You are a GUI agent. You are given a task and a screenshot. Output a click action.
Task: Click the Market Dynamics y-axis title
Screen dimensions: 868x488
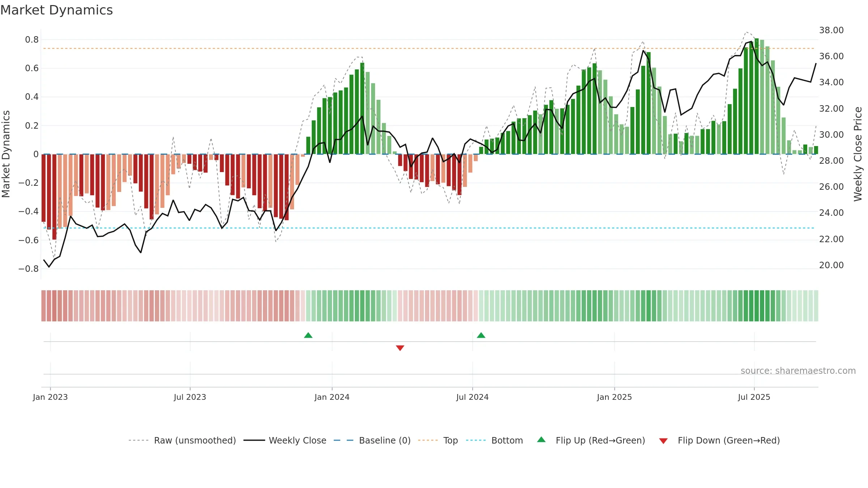[x=6, y=154]
